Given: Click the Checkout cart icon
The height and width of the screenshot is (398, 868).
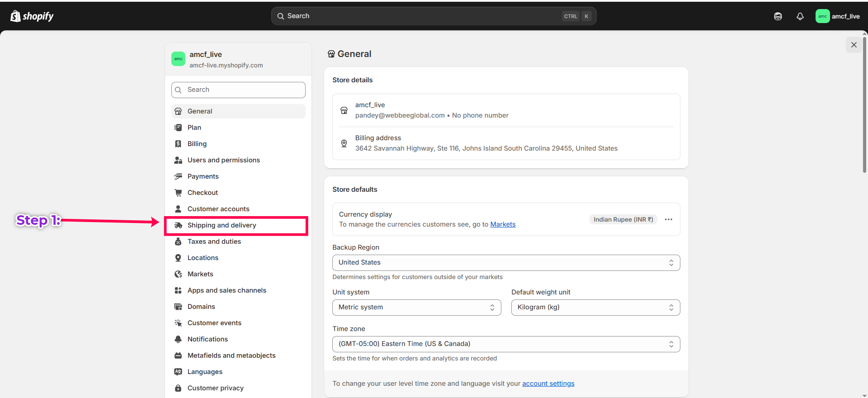Looking at the screenshot, I should click(x=178, y=193).
